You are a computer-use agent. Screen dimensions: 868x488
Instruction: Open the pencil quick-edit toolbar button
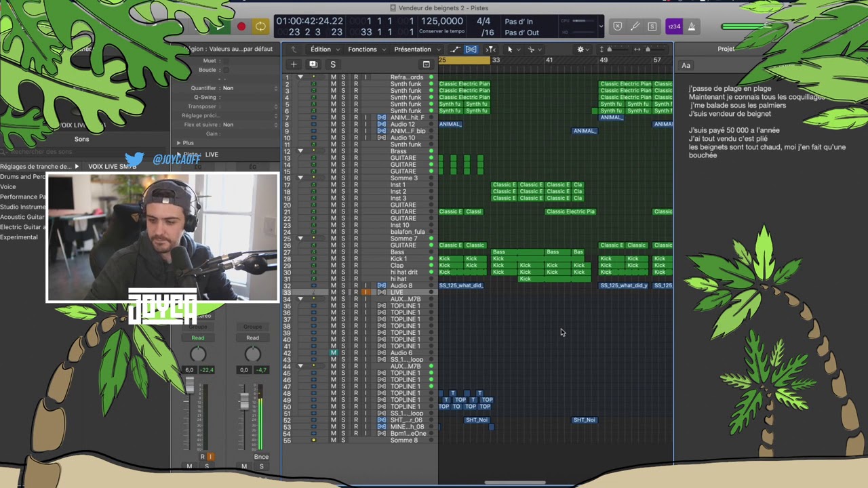[x=635, y=26]
